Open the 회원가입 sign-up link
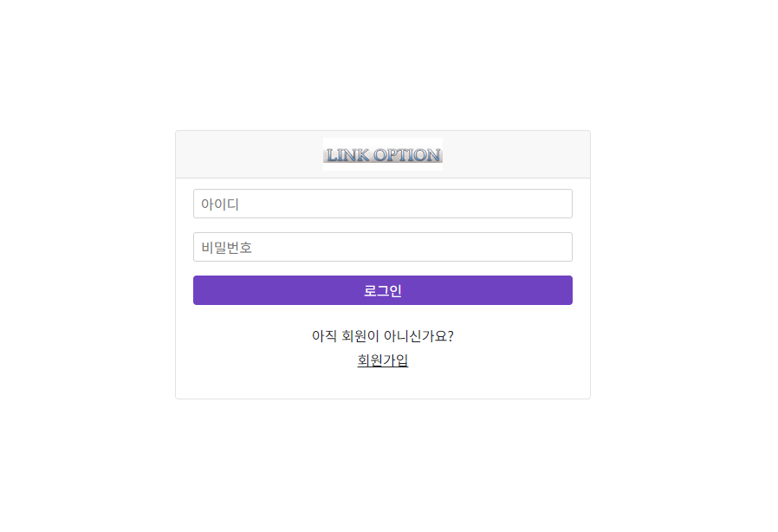 click(x=383, y=360)
